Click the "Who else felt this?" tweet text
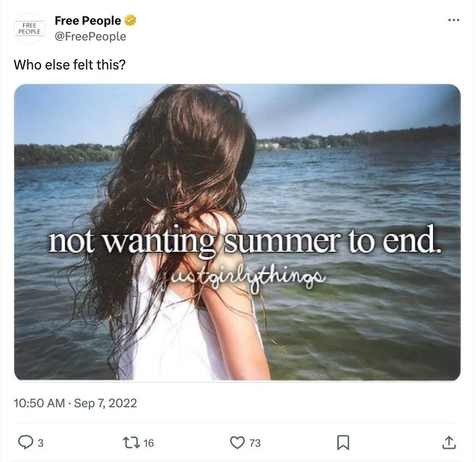Viewport: 476px width, 462px height. (70, 65)
